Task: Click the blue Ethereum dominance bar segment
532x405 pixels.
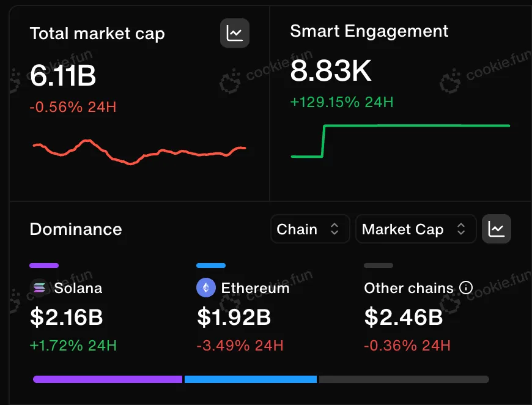Action: point(251,379)
